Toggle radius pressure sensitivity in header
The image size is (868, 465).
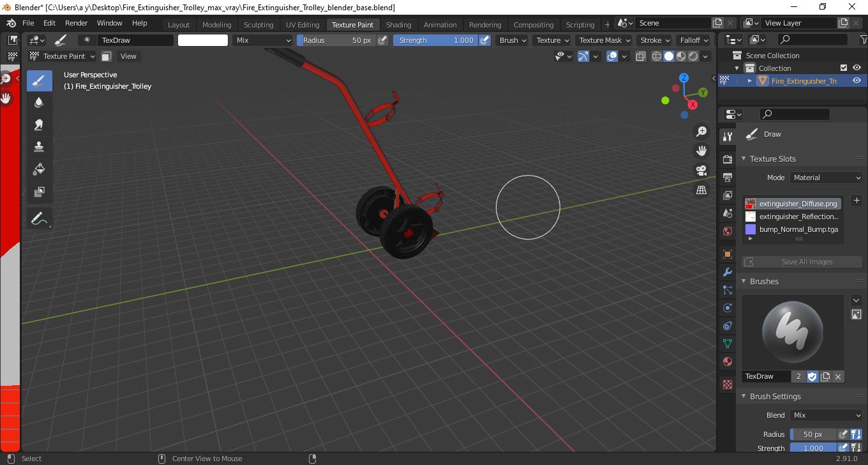(x=382, y=40)
